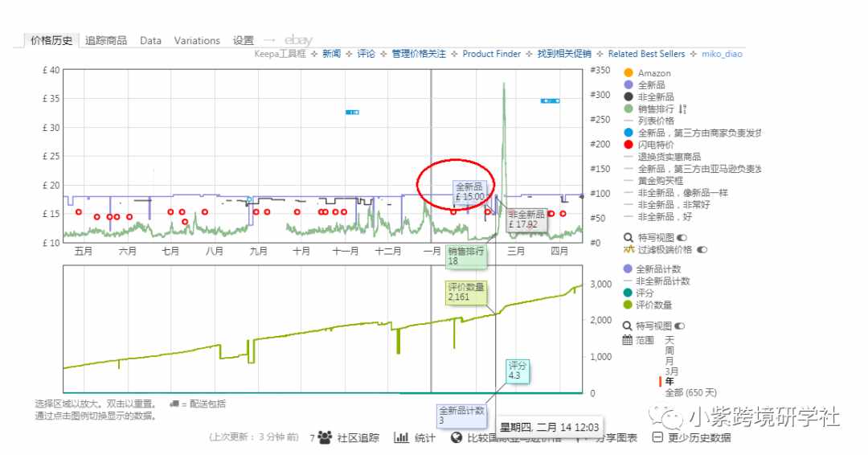Click 找到相关促销 link

564,54
